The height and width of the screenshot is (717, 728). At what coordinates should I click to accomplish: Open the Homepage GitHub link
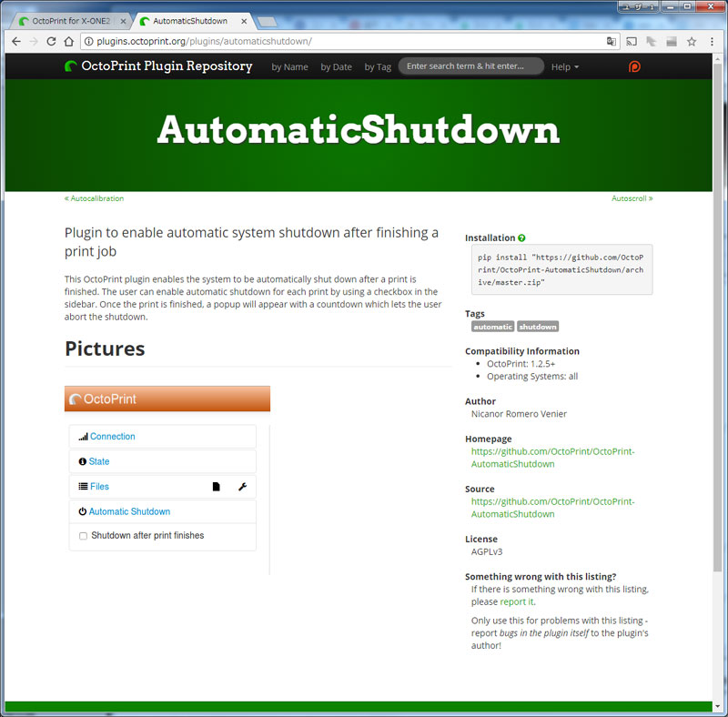(x=552, y=458)
